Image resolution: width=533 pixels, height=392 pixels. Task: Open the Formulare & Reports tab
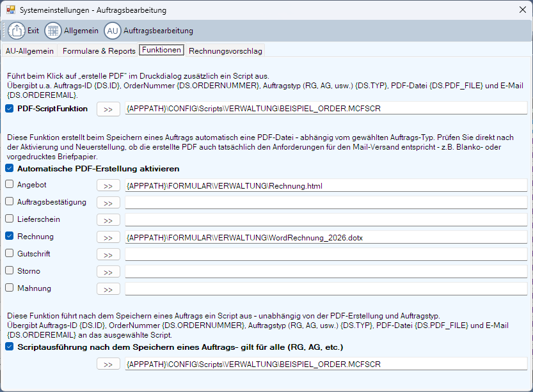[99, 51]
